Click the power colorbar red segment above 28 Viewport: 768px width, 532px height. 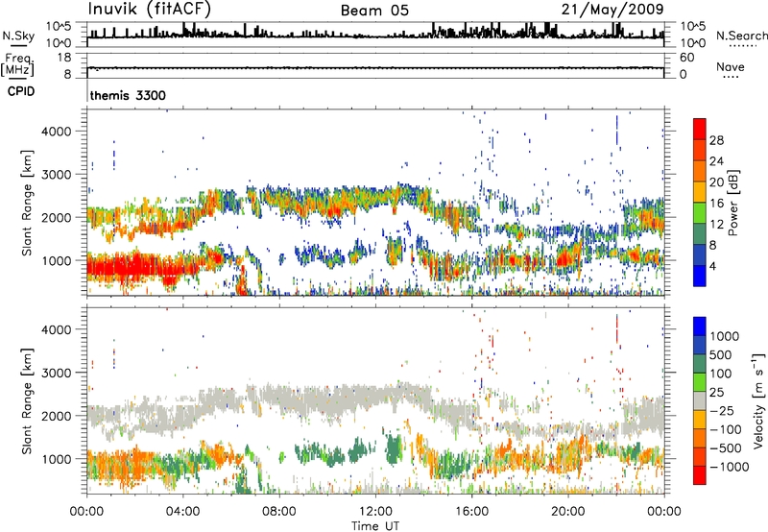700,130
